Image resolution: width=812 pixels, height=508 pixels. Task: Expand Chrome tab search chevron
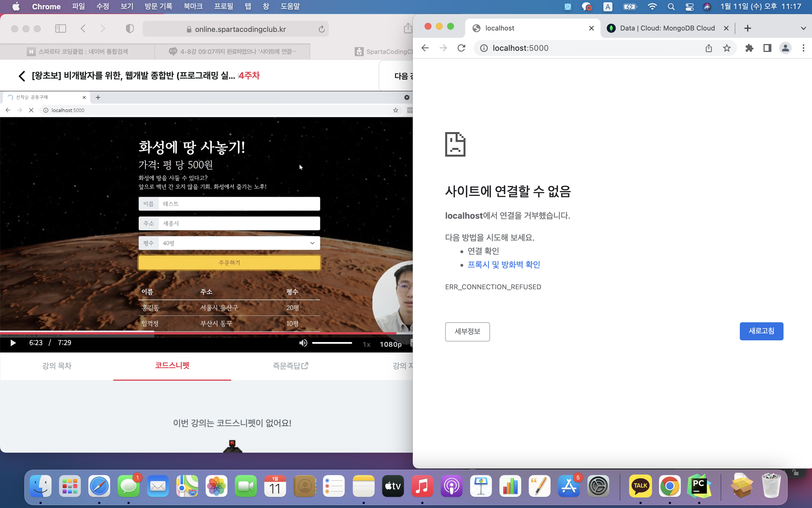[x=803, y=28]
